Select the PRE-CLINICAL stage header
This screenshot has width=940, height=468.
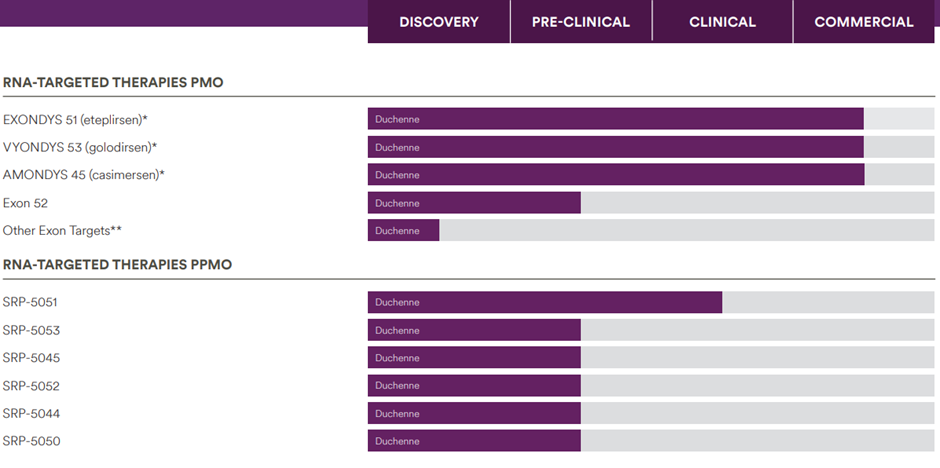(x=581, y=22)
